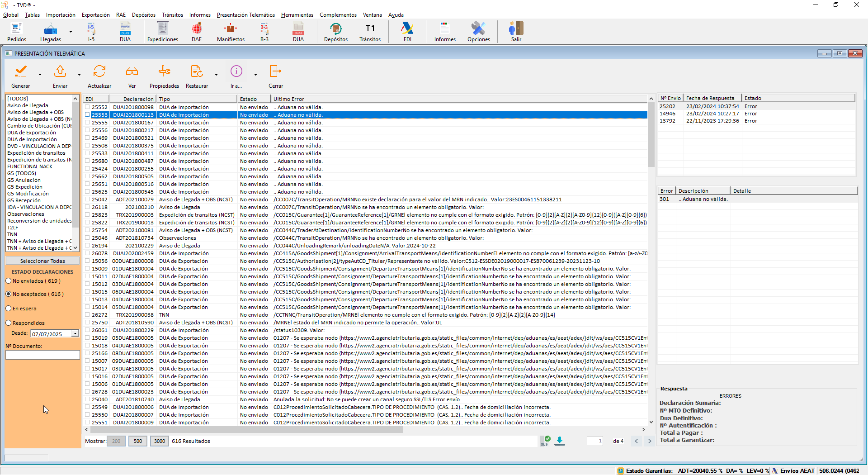868x475 pixels.
Task: Export results with the XLS icon
Action: click(545, 441)
